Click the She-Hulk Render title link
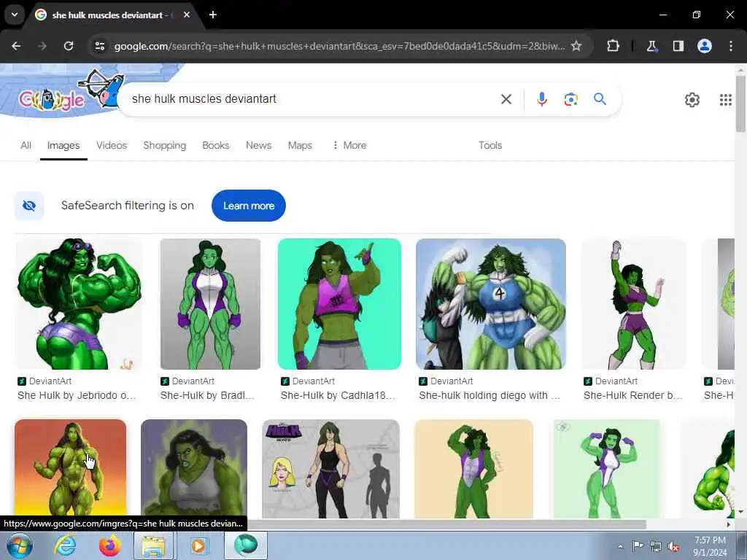747x560 pixels. 633,395
